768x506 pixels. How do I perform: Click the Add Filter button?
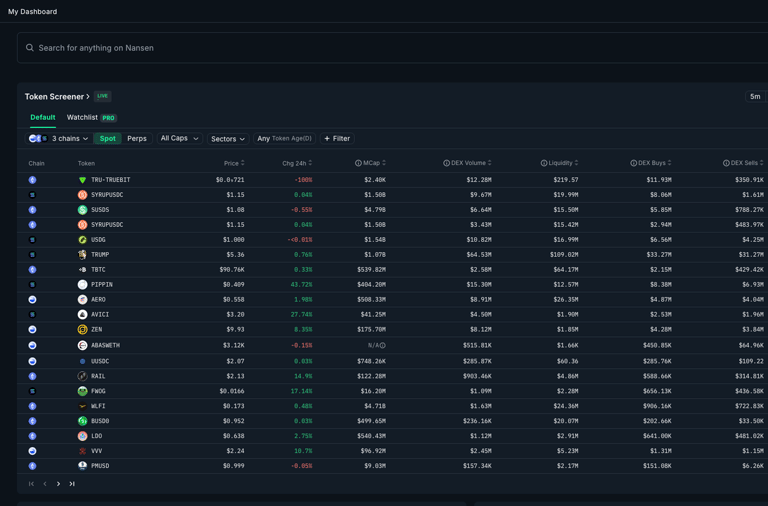click(337, 139)
